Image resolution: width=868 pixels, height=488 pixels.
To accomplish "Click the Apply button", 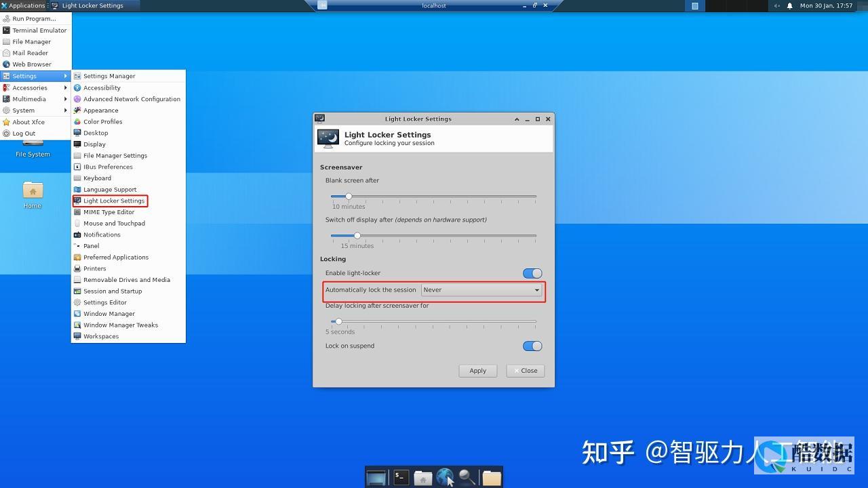I will [x=478, y=371].
